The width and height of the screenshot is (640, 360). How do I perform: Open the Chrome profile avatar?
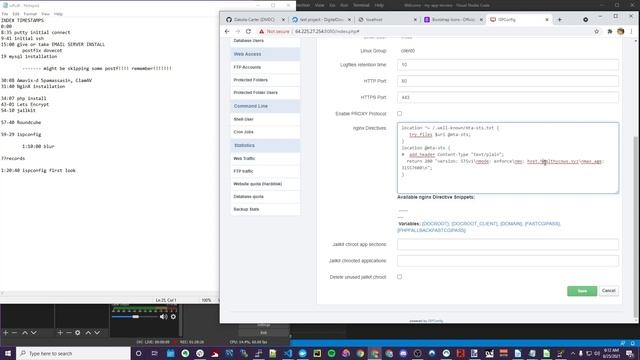click(x=621, y=31)
